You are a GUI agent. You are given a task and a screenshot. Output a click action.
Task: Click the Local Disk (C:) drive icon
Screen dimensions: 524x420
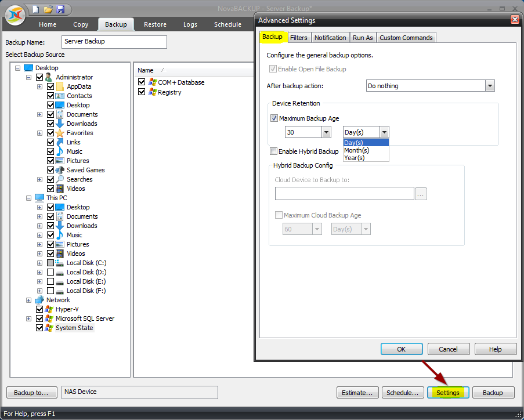tap(60, 263)
